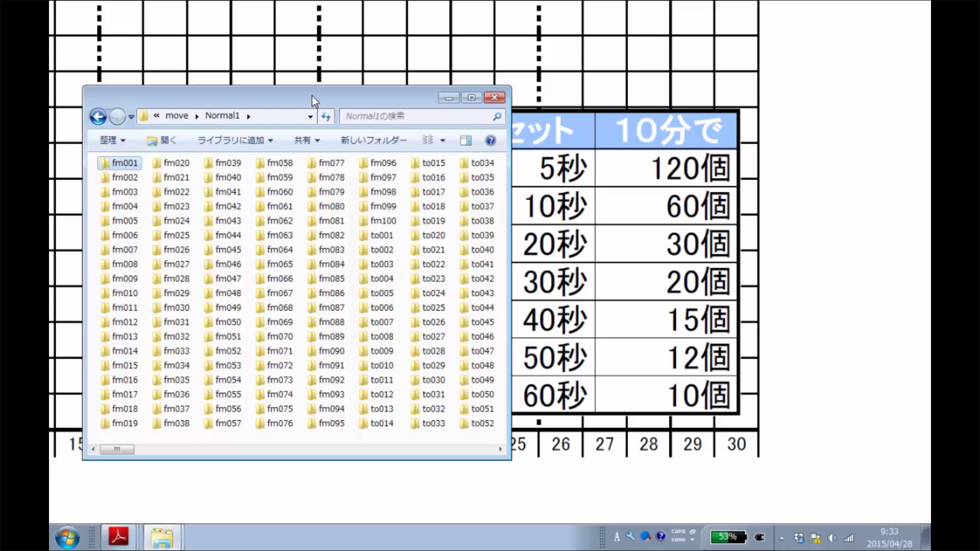
Task: Click the taskbar volume speaker icon
Action: [832, 538]
